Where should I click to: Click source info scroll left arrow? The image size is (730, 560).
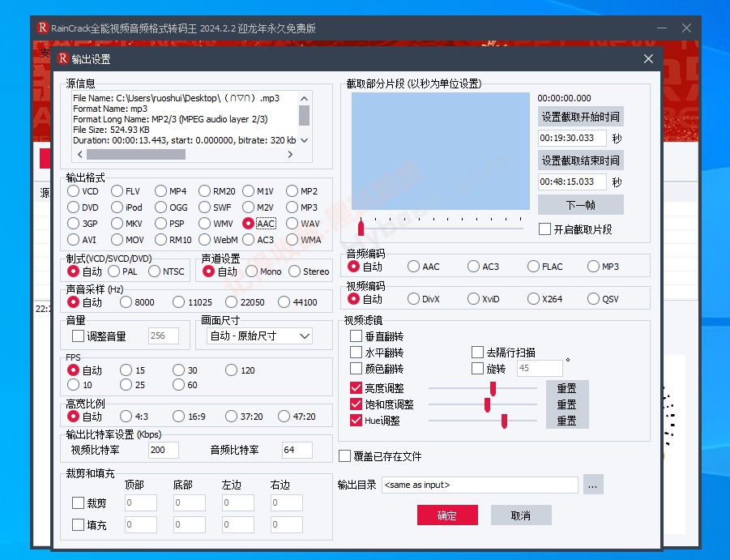coord(80,154)
